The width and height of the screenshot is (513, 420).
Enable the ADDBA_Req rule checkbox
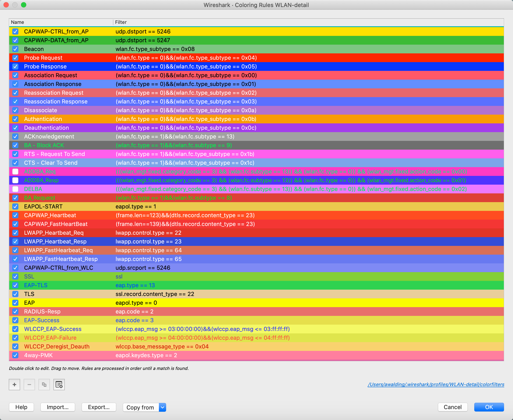(x=16, y=171)
